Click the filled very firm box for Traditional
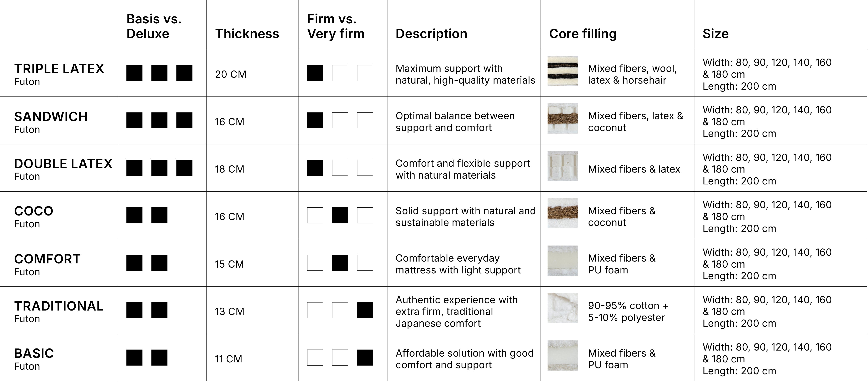Screen dimensions: 868x382 [x=365, y=310]
